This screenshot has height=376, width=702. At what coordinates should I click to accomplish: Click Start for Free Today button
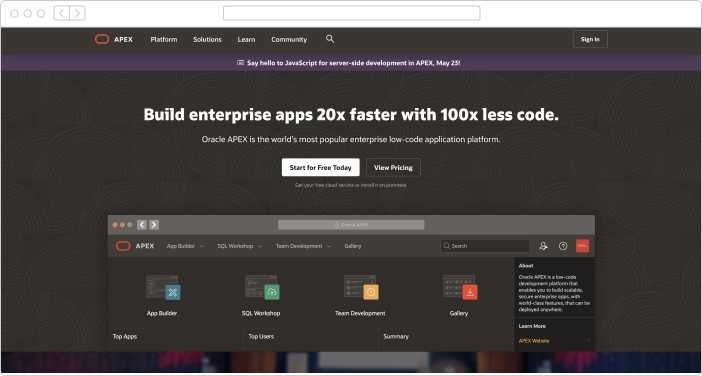(x=321, y=167)
